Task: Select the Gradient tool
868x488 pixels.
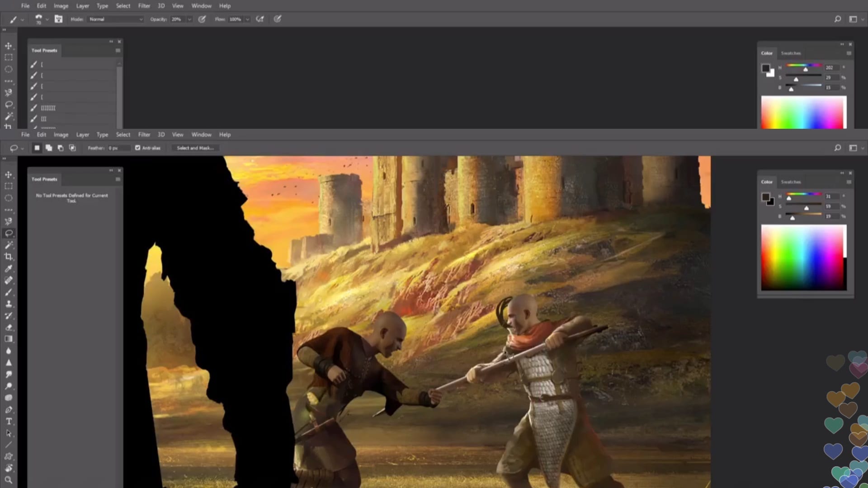Action: [x=9, y=339]
